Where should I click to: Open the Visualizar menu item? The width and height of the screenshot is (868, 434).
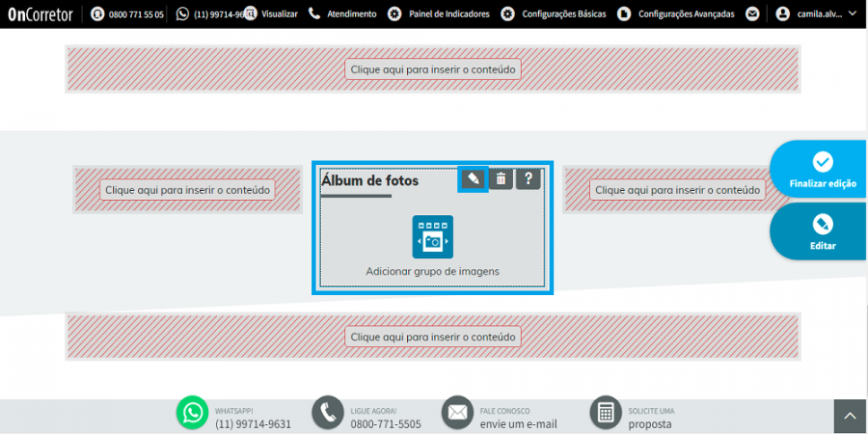coord(271,14)
